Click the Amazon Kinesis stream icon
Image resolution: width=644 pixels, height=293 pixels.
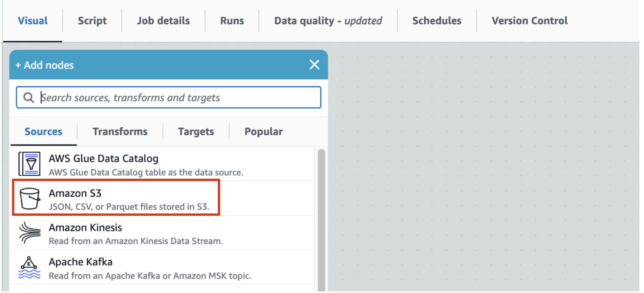tap(30, 233)
